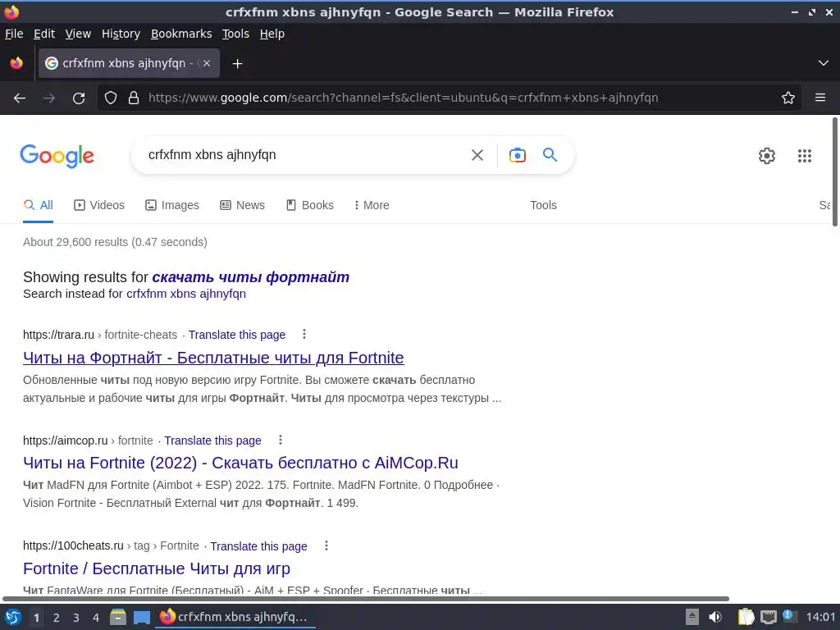Click the taskbar clock 14:01
The height and width of the screenshot is (630, 840).
click(820, 617)
